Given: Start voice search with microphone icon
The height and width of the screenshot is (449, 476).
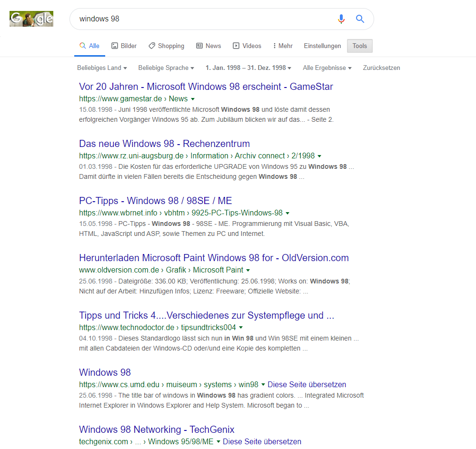Looking at the screenshot, I should (x=341, y=19).
